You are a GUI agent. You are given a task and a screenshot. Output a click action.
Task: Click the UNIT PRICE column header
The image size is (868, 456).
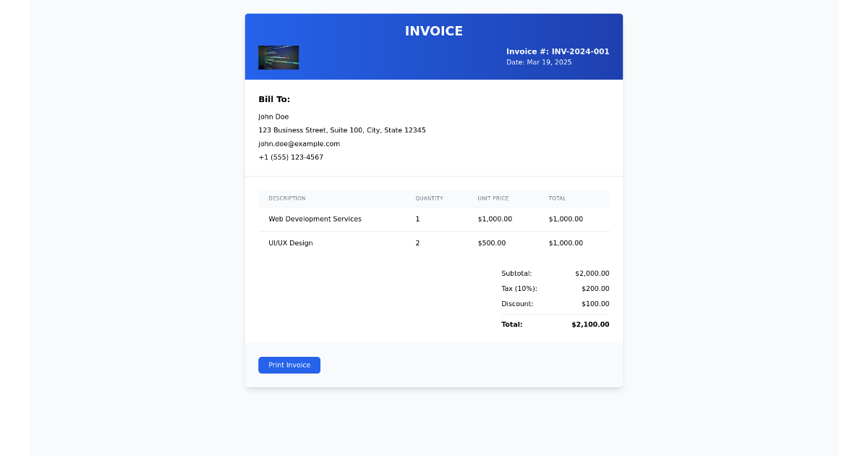493,198
